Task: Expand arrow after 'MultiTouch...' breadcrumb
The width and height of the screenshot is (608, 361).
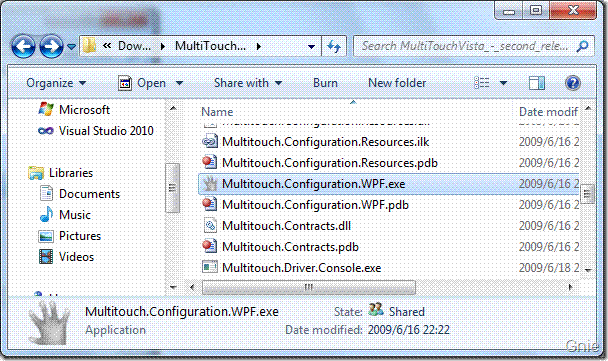Action: [259, 47]
